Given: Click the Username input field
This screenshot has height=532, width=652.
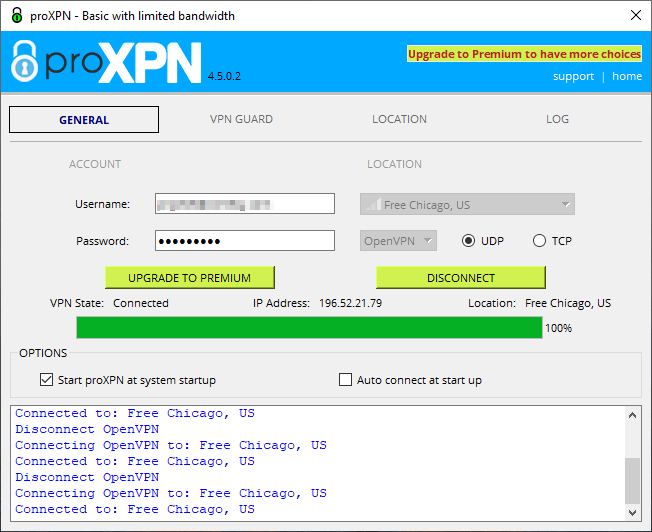Looking at the screenshot, I should 245,204.
